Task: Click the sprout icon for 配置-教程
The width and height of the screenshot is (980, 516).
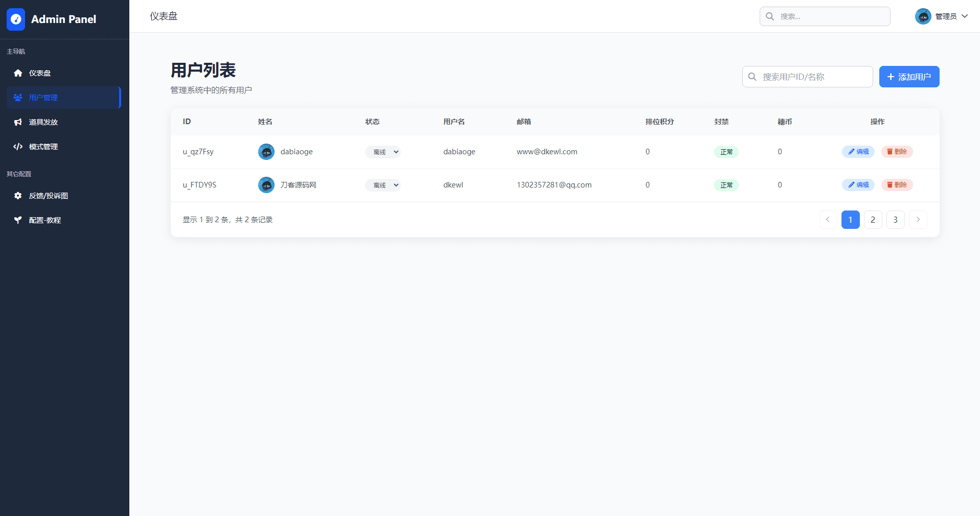Action: tap(18, 220)
